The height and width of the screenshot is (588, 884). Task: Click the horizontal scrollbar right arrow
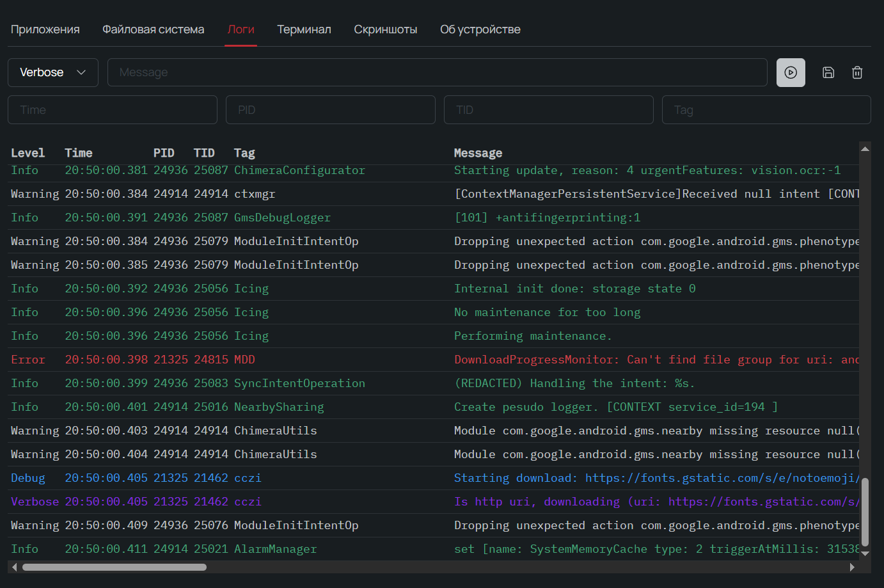(x=852, y=567)
